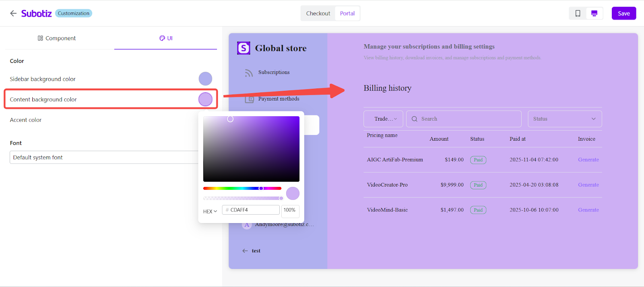Open the HEX color format dropdown
This screenshot has width=644, height=287.
210,211
